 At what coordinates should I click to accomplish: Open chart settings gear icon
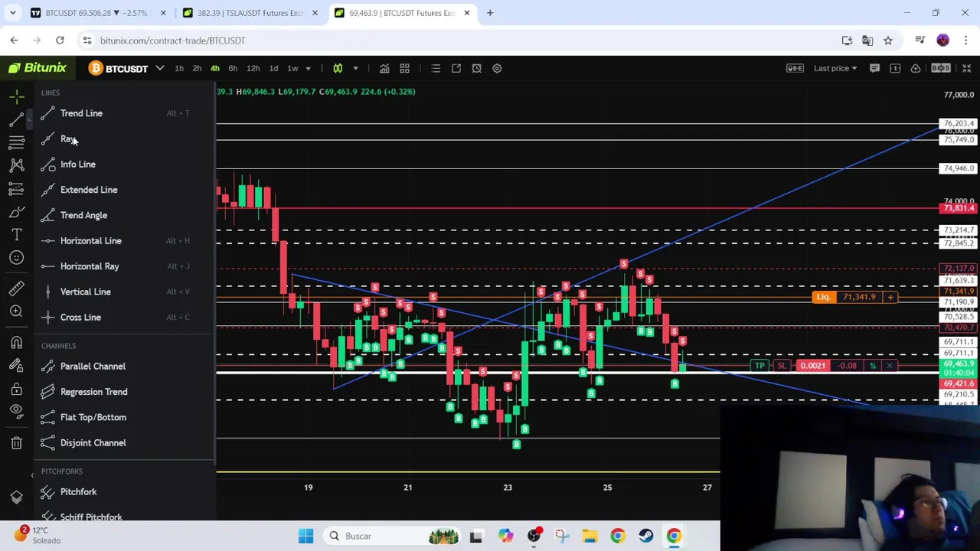coord(497,68)
